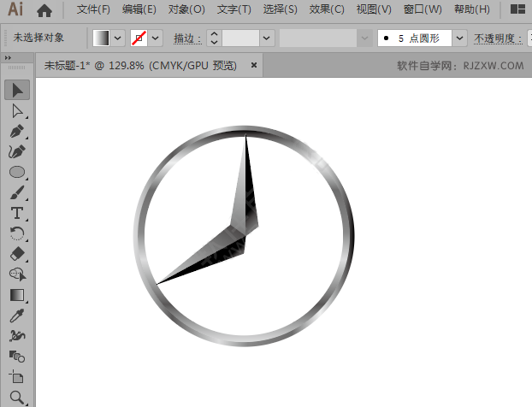Open the arrange documents layout icon
The image size is (532, 407).
tap(517, 9)
